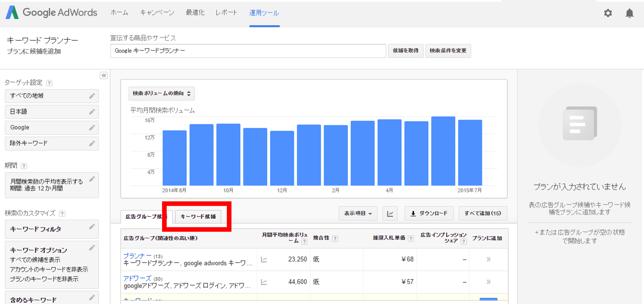Show trend chart for アドワーズ row
The image size is (644, 304).
(264, 282)
